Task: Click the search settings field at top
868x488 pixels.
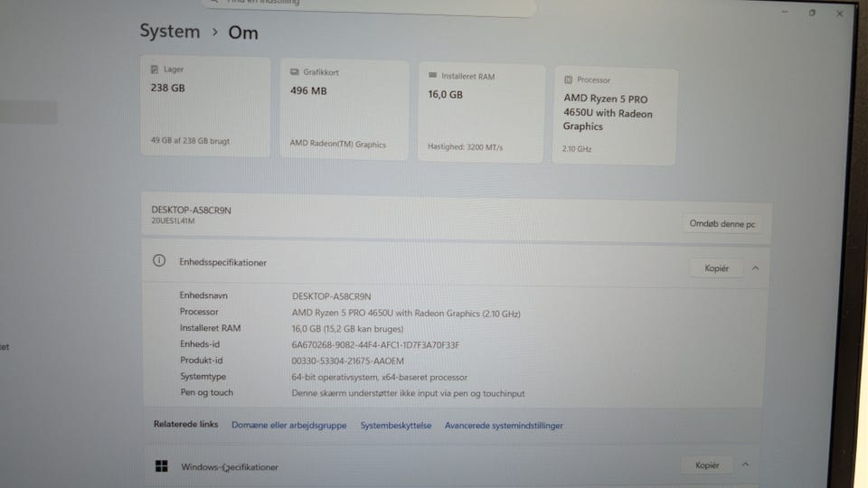Action: tap(370, 5)
